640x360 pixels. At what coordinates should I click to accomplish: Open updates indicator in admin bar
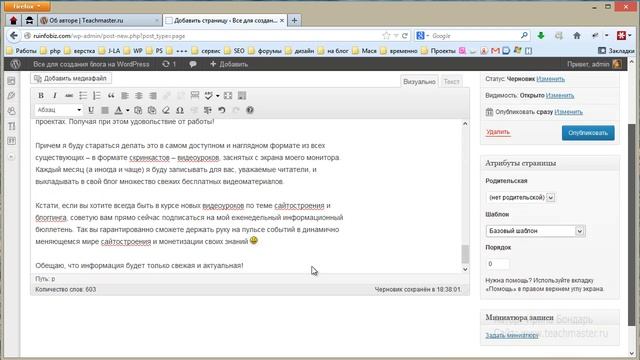click(169, 64)
